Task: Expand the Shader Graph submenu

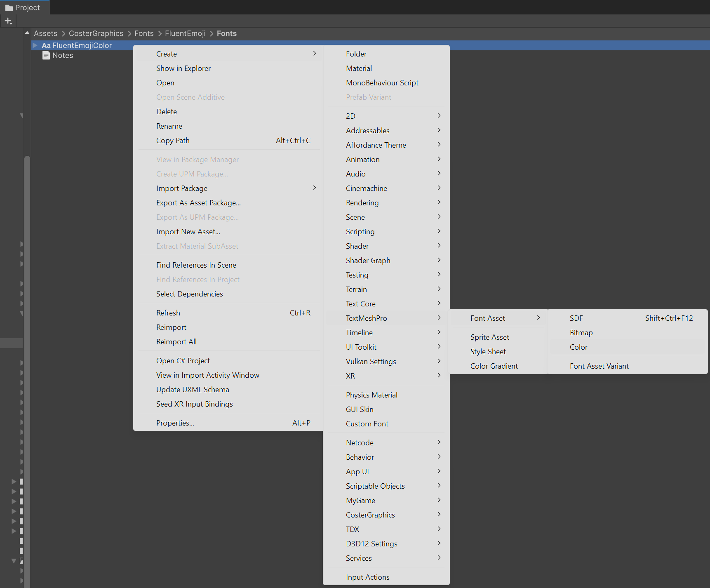Action: [386, 261]
